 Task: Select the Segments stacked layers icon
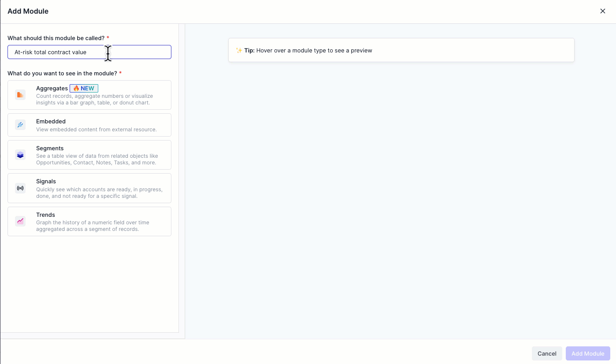20,155
